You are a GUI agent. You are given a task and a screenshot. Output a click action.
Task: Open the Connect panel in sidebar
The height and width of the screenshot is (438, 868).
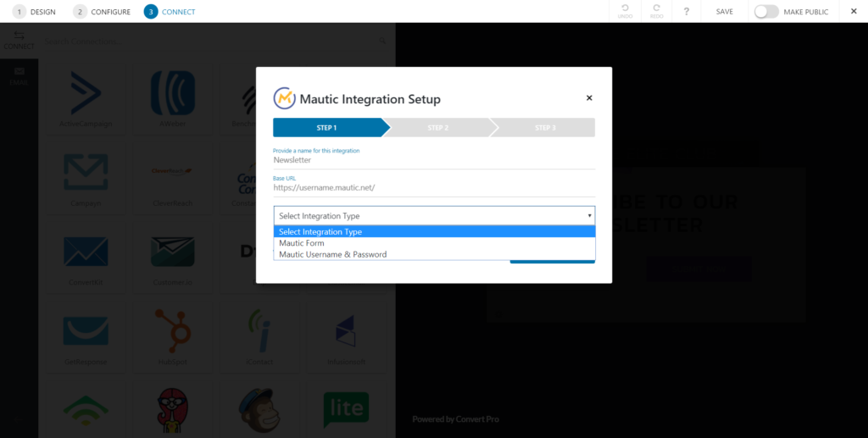tap(19, 41)
